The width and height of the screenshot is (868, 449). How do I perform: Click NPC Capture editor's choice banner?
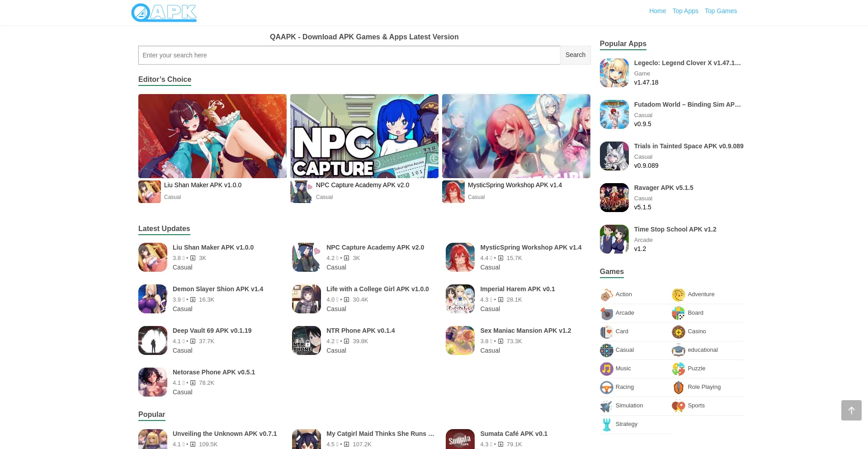point(364,136)
